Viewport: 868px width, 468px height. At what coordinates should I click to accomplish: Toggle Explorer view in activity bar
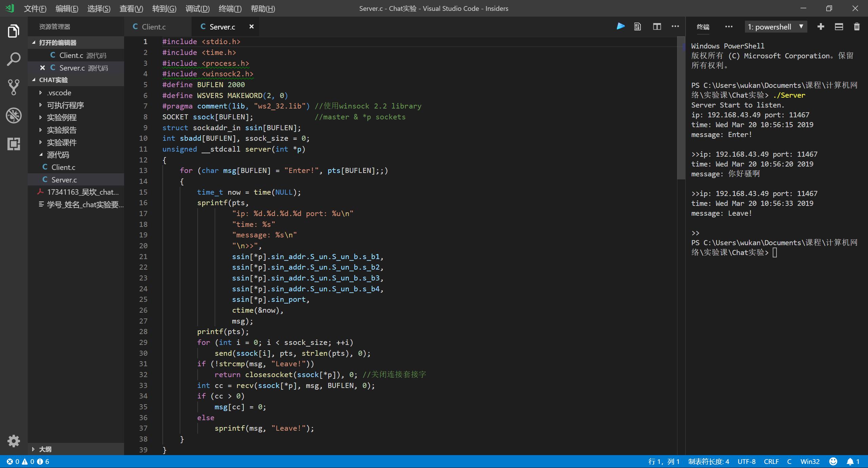tap(14, 31)
